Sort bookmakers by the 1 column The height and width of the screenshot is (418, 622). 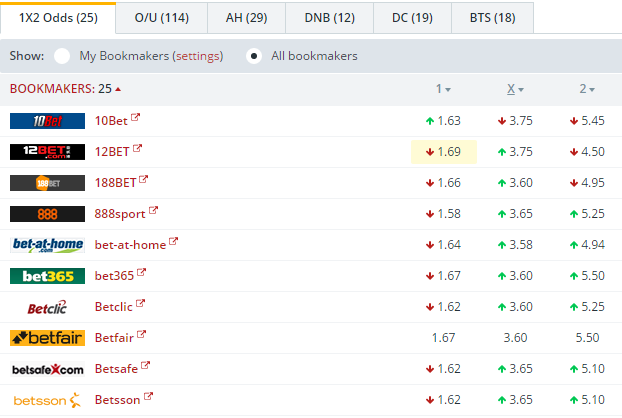[443, 89]
